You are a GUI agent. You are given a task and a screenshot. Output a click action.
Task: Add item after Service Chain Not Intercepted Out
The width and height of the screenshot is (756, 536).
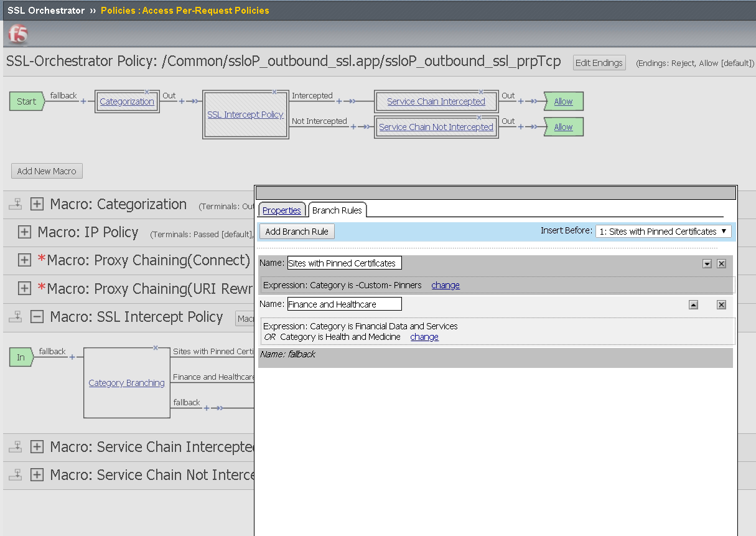(x=521, y=126)
